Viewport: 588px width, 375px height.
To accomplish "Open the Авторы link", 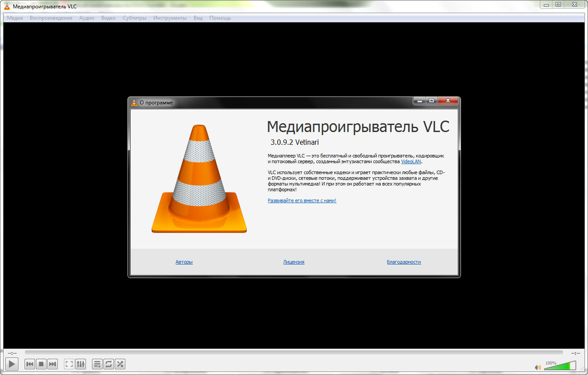I will click(184, 262).
